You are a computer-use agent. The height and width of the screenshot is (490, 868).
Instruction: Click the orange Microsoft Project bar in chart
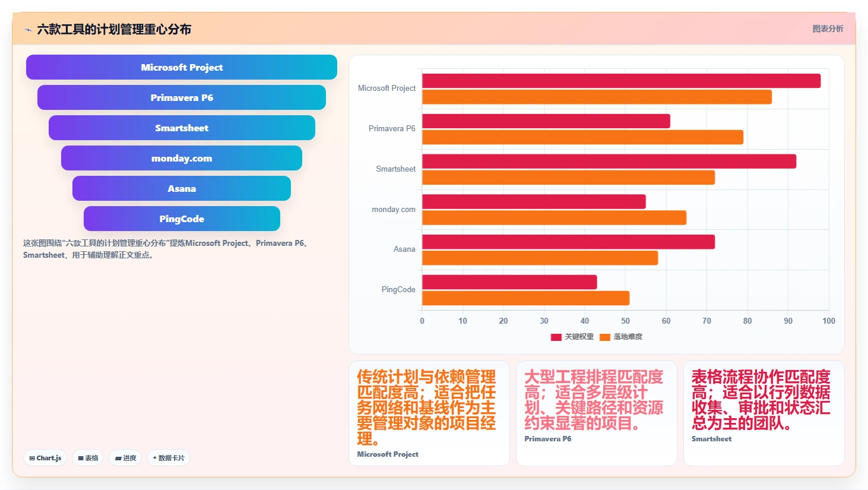[x=597, y=97]
